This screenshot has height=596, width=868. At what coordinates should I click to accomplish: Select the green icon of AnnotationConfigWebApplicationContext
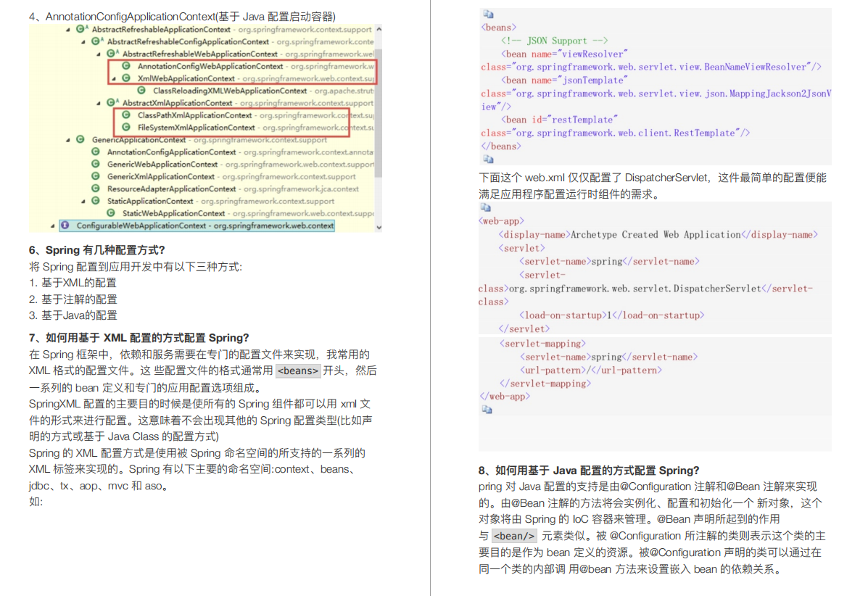click(127, 66)
